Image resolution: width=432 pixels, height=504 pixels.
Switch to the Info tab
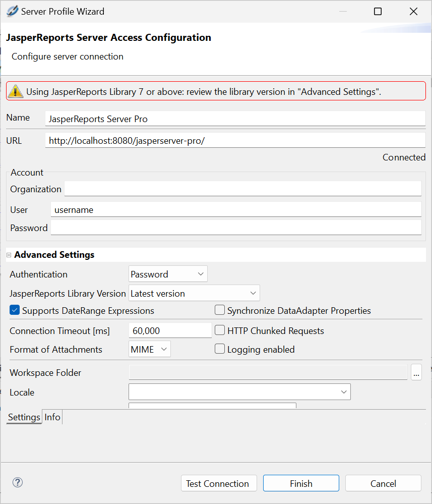[x=52, y=417]
